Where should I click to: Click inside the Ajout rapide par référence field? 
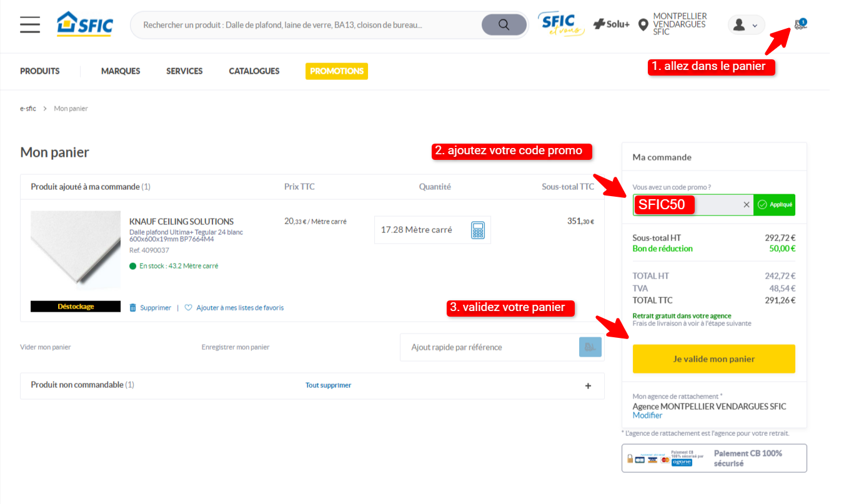click(487, 347)
